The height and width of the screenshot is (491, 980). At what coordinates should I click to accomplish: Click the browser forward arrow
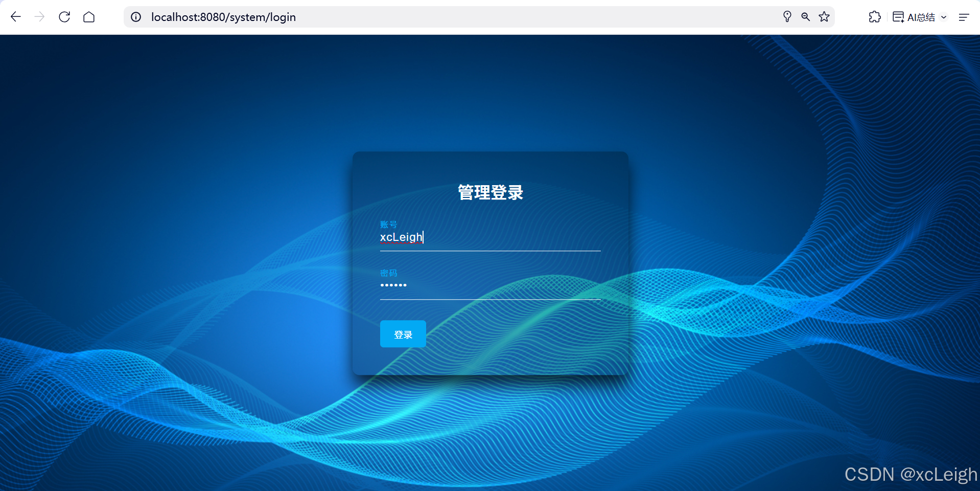(39, 17)
